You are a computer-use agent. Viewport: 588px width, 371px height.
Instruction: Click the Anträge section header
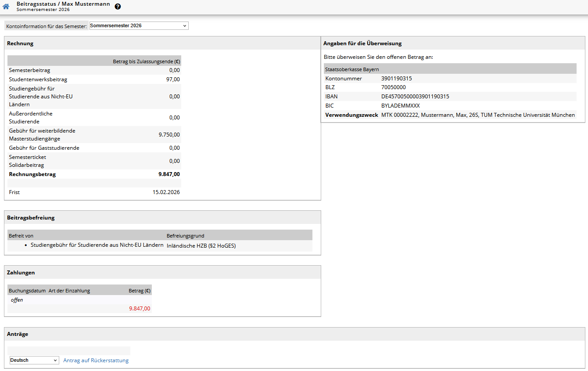pyautogui.click(x=18, y=334)
